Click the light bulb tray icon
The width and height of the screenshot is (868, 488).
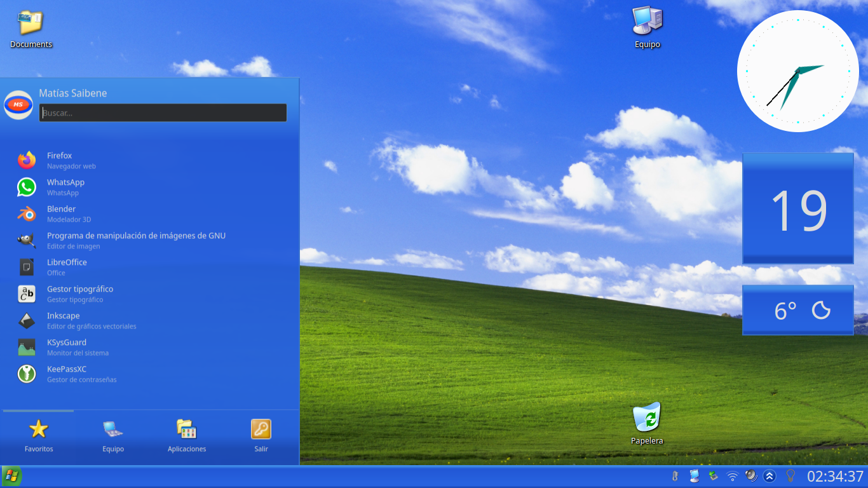[790, 475]
